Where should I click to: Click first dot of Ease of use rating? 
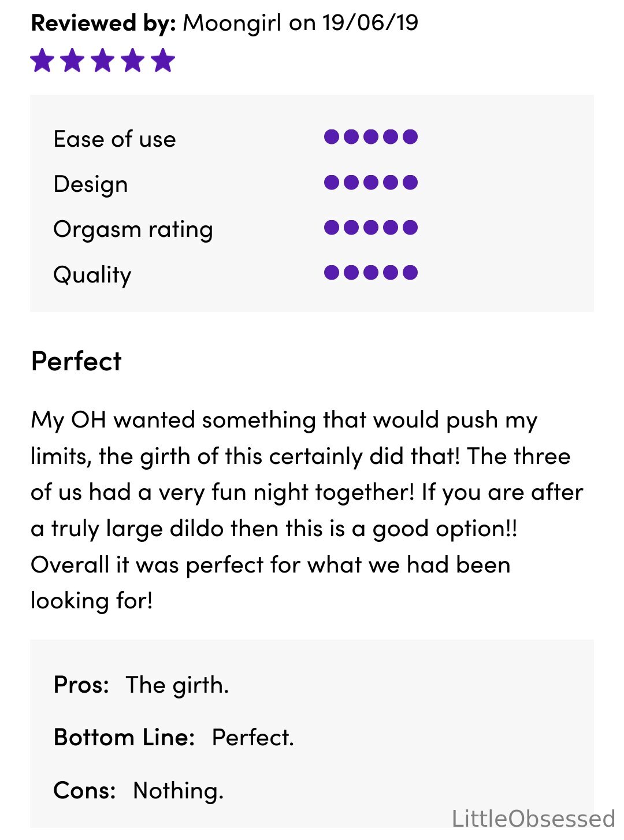tap(332, 137)
